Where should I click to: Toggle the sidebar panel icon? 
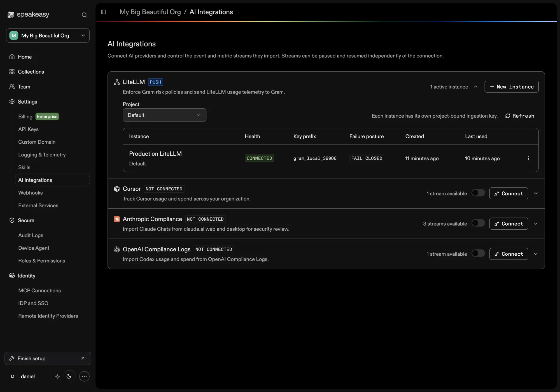pos(103,12)
